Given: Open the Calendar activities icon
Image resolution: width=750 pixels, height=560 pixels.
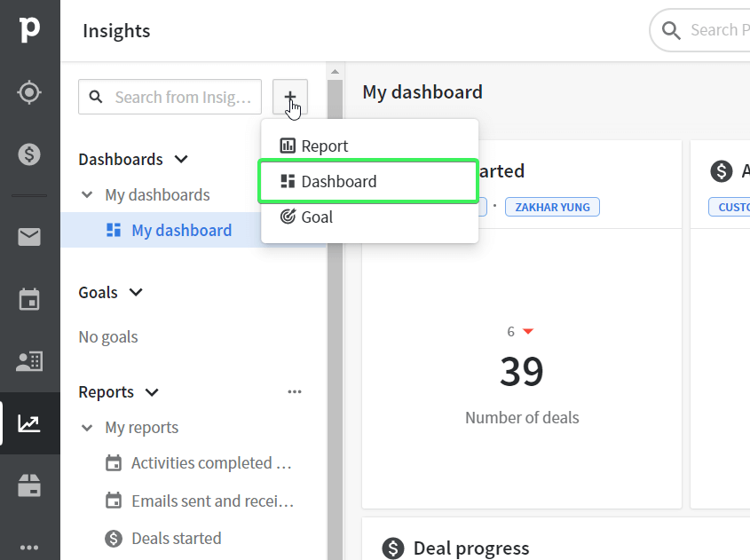Looking at the screenshot, I should [29, 299].
